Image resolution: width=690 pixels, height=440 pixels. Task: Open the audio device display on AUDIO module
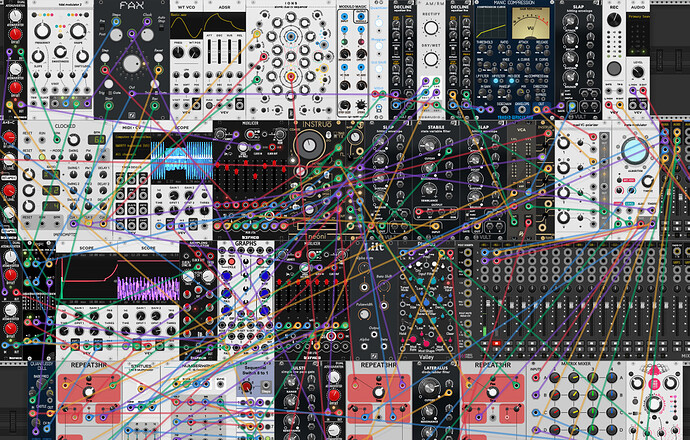coord(638,34)
